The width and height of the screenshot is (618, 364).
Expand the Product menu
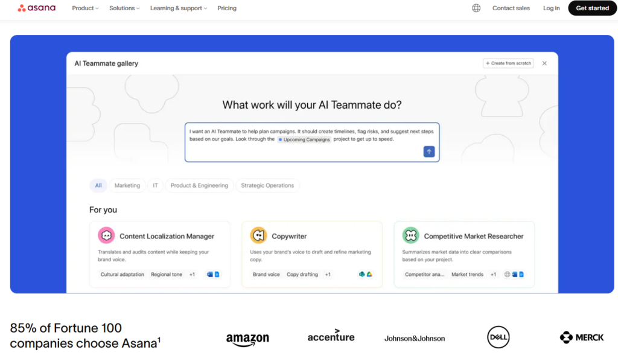pyautogui.click(x=85, y=8)
